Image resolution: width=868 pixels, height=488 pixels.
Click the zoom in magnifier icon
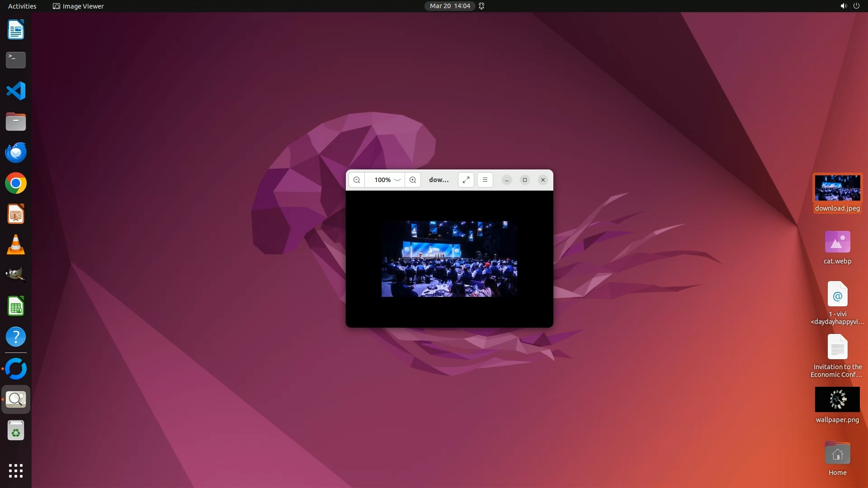tap(413, 180)
